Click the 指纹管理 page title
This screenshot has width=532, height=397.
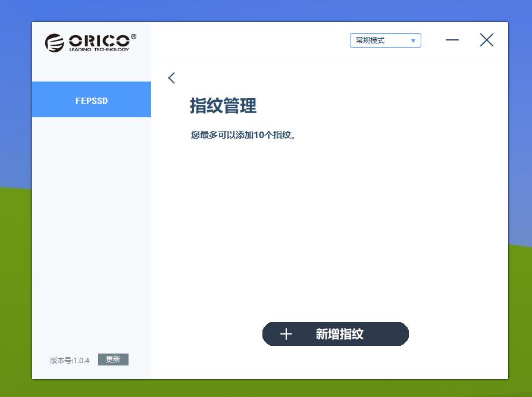coord(223,107)
